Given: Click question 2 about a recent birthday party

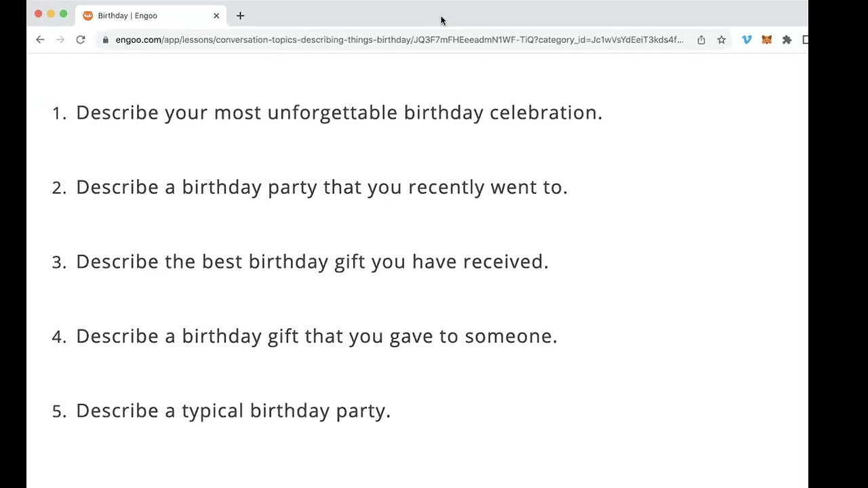Looking at the screenshot, I should (321, 187).
